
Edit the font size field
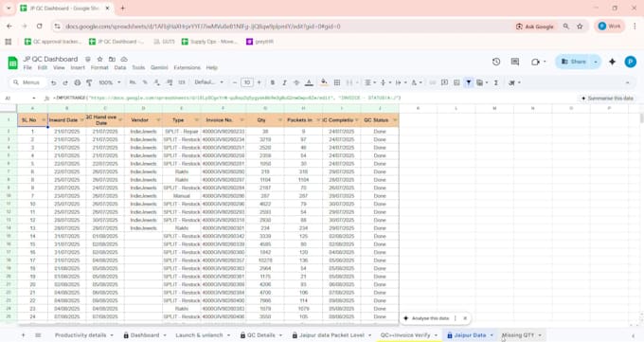coord(247,82)
